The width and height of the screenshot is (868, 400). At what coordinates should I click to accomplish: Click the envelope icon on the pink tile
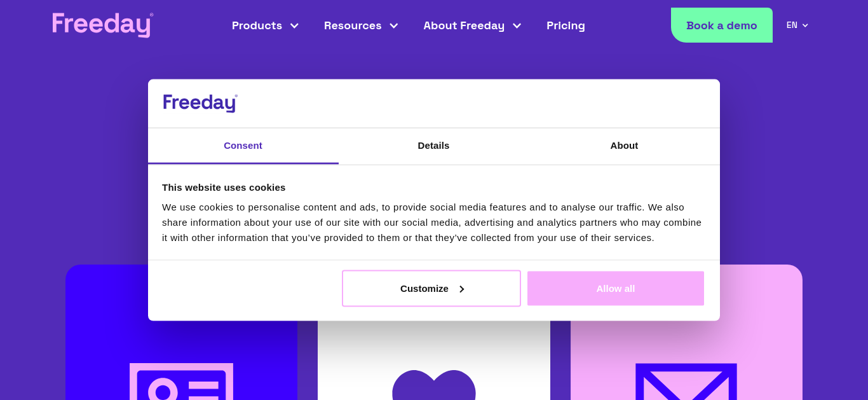point(686,382)
